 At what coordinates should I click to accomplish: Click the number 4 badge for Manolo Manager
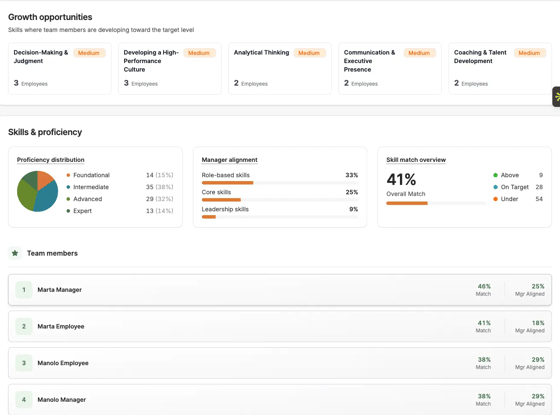coord(24,400)
